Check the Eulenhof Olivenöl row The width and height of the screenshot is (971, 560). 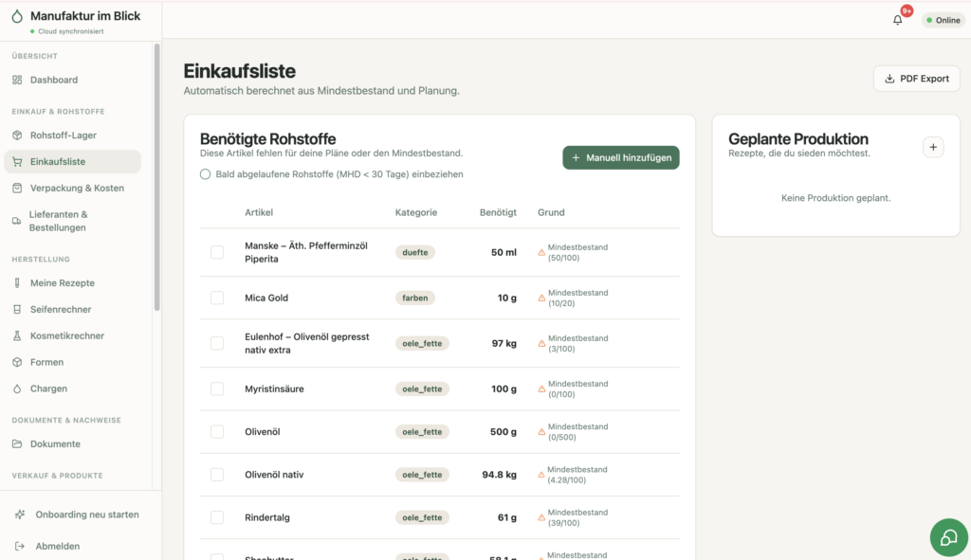pyautogui.click(x=217, y=343)
